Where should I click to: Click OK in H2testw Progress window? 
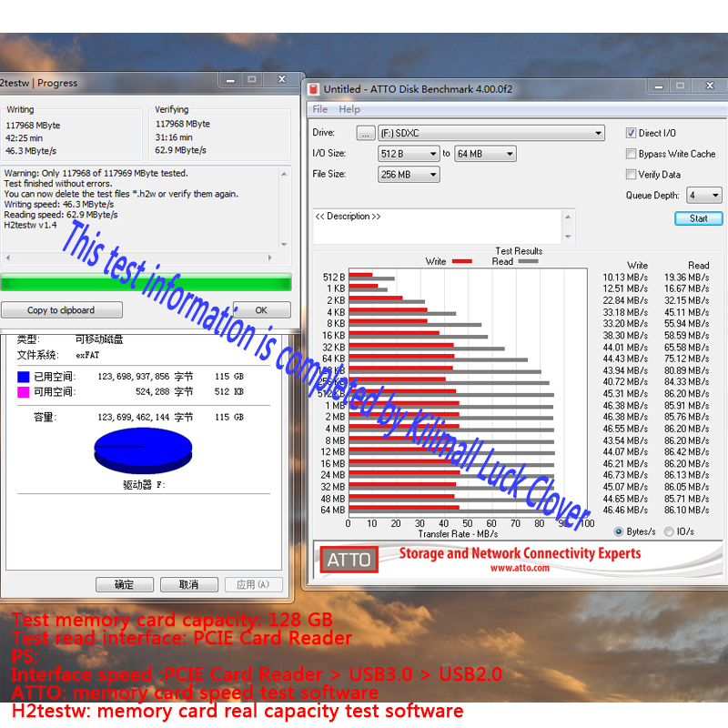pyautogui.click(x=261, y=310)
